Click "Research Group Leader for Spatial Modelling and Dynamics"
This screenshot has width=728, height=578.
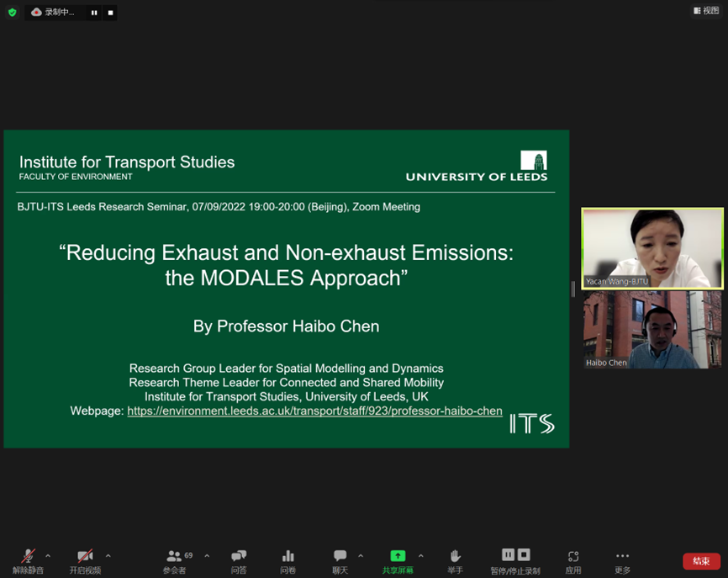point(287,369)
